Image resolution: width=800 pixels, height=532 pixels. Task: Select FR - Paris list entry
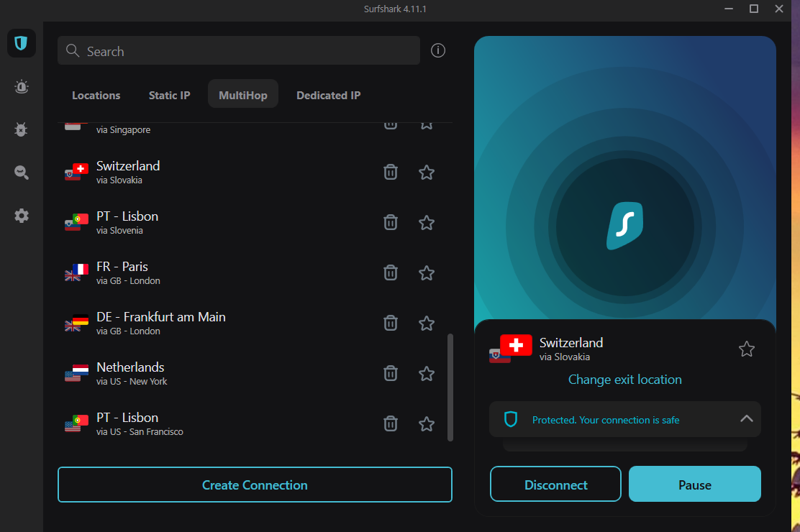point(255,273)
